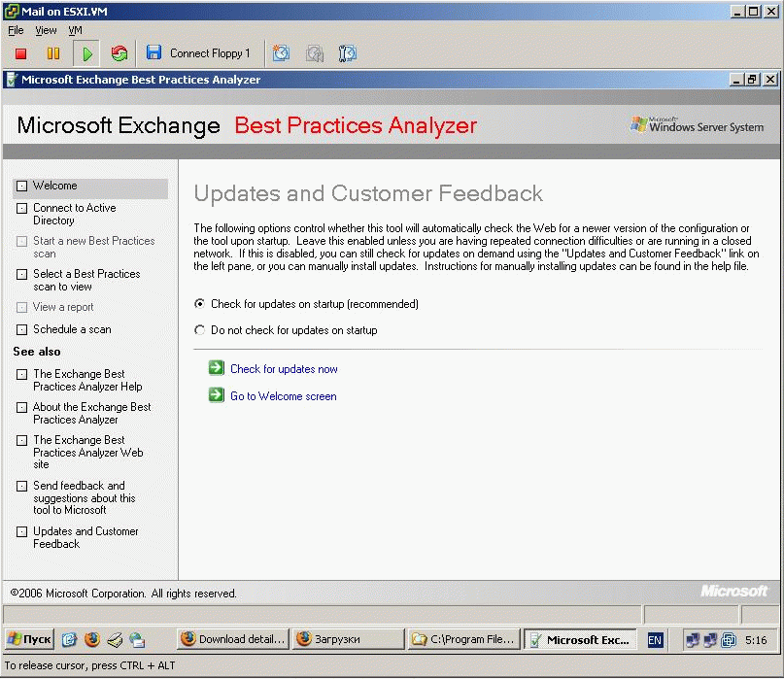Click EN language indicator
Image resolution: width=784 pixels, height=679 pixels.
point(655,640)
